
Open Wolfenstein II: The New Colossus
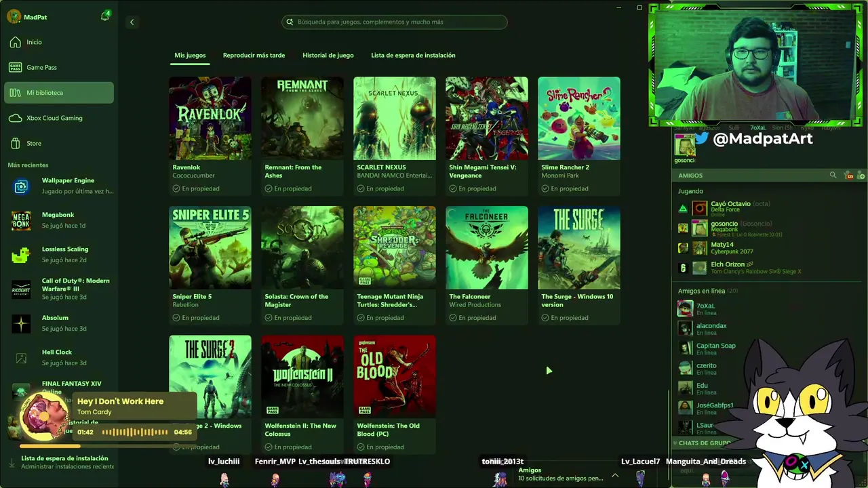tap(302, 394)
